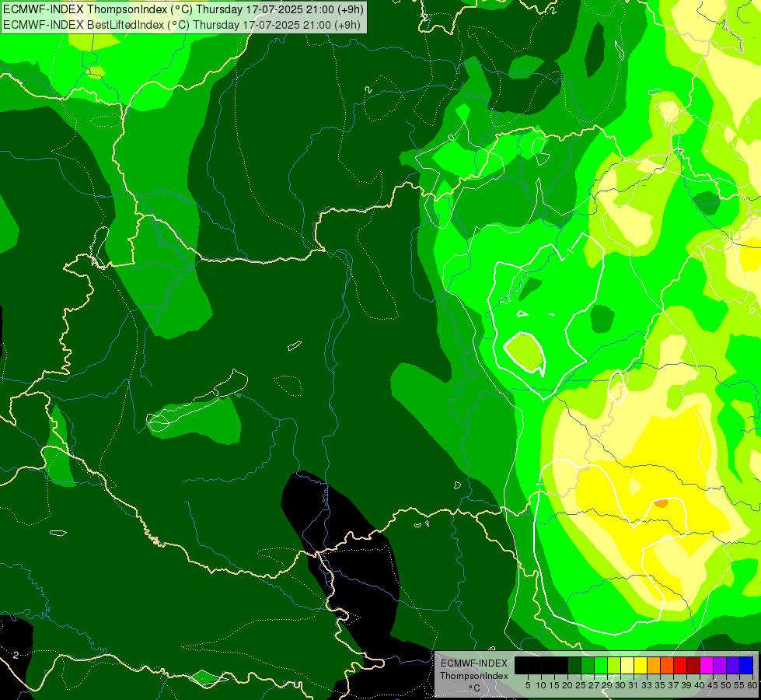Screen dimensions: 761x700
Task: Click legend tick value 45
Action: 714,685
